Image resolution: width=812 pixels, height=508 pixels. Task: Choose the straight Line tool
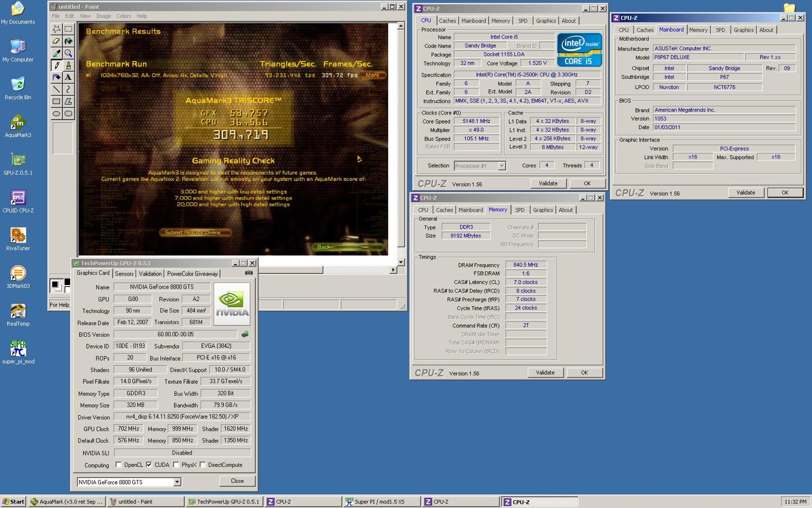56,89
